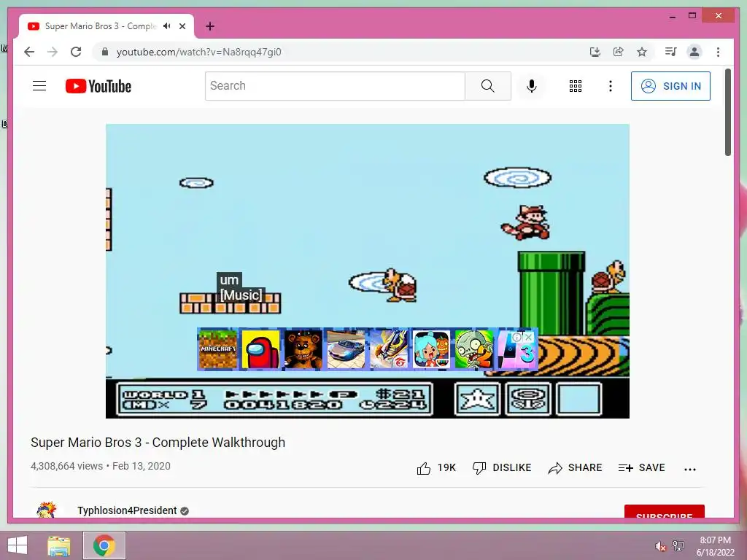
Task: Click the magnifier search button
Action: [x=488, y=86]
